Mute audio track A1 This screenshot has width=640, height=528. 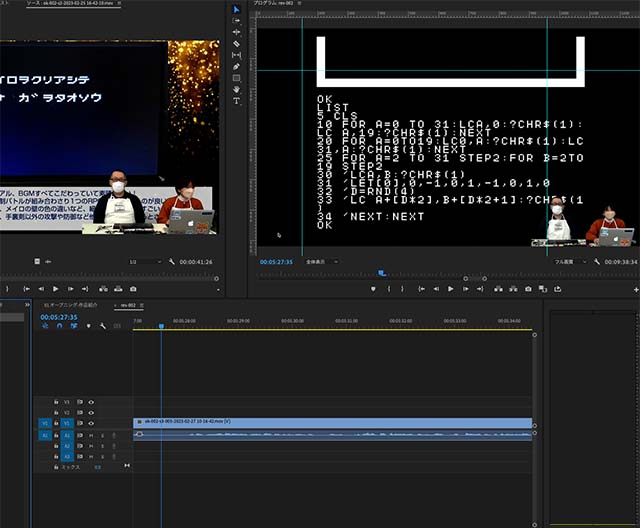[x=91, y=435]
